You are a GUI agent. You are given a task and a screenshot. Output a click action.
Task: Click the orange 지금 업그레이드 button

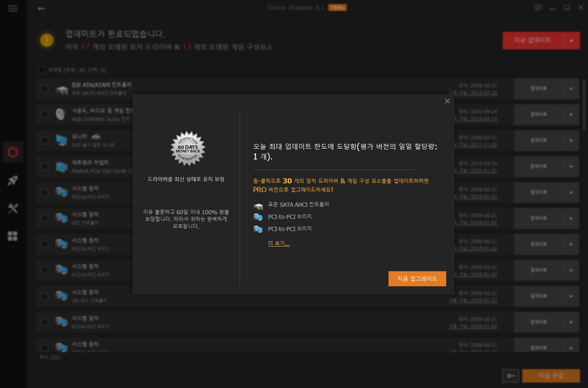(417, 279)
